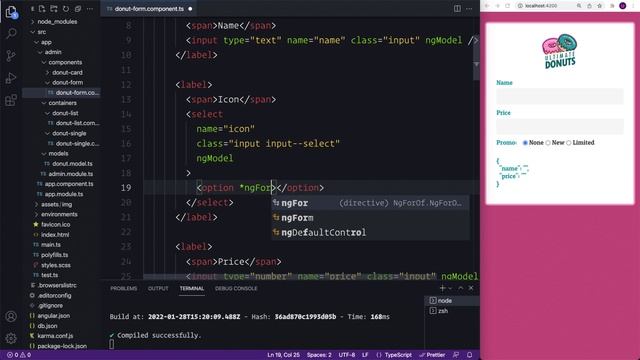
Task: Click the browser share icon
Action: click(x=589, y=6)
